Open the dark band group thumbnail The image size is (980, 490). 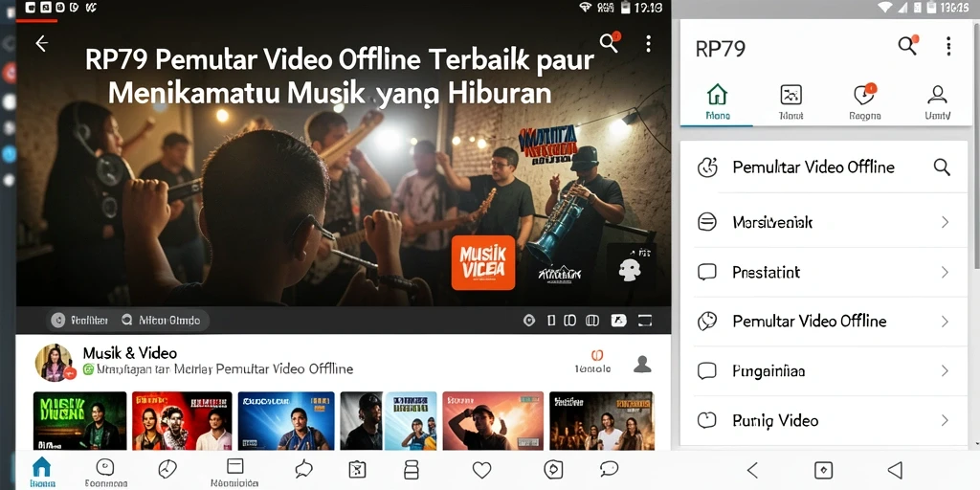(601, 421)
